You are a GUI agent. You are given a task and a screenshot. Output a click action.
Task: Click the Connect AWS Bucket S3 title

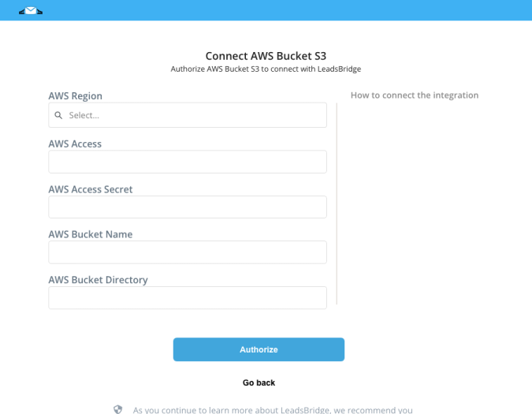click(266, 56)
